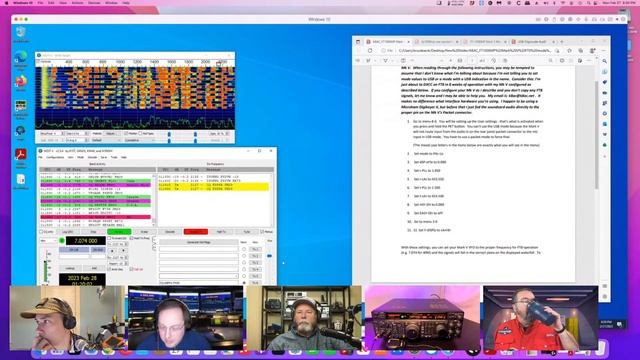640x360 pixels.
Task: Open the WSJT-X Mode menu
Action: [80, 157]
